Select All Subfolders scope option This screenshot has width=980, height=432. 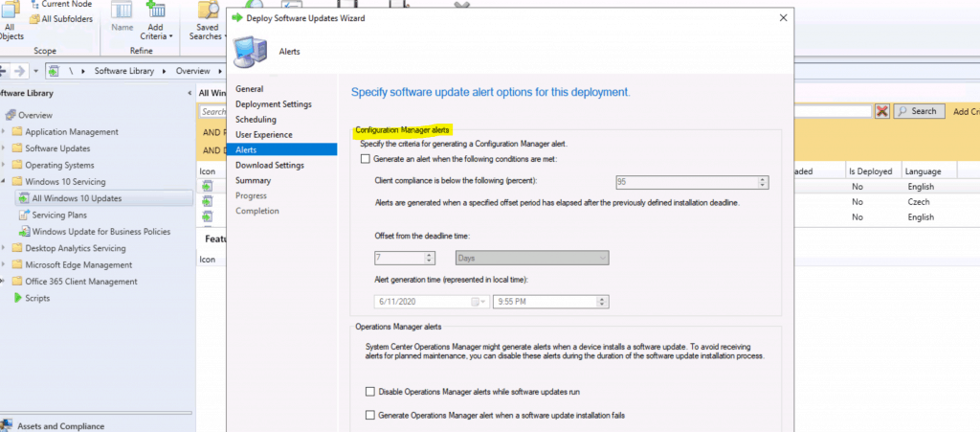coord(60,19)
